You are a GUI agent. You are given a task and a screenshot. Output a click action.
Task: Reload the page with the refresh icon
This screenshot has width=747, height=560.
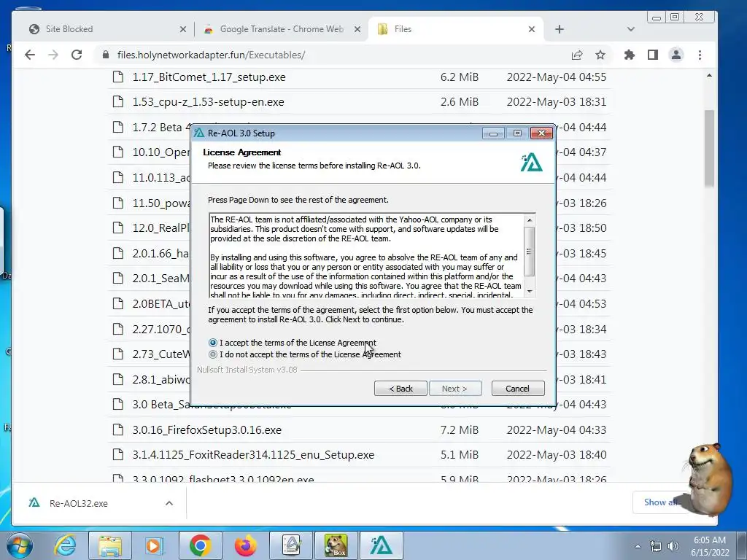pyautogui.click(x=76, y=55)
